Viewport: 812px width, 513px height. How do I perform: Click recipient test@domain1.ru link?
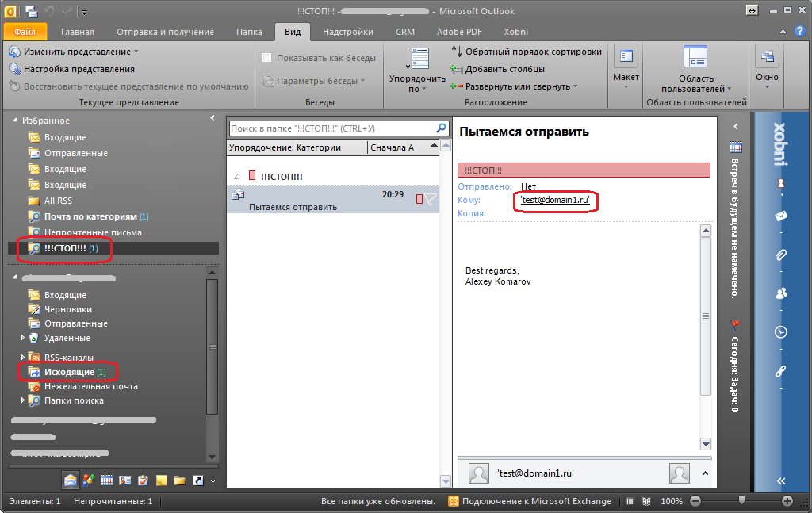coord(555,200)
